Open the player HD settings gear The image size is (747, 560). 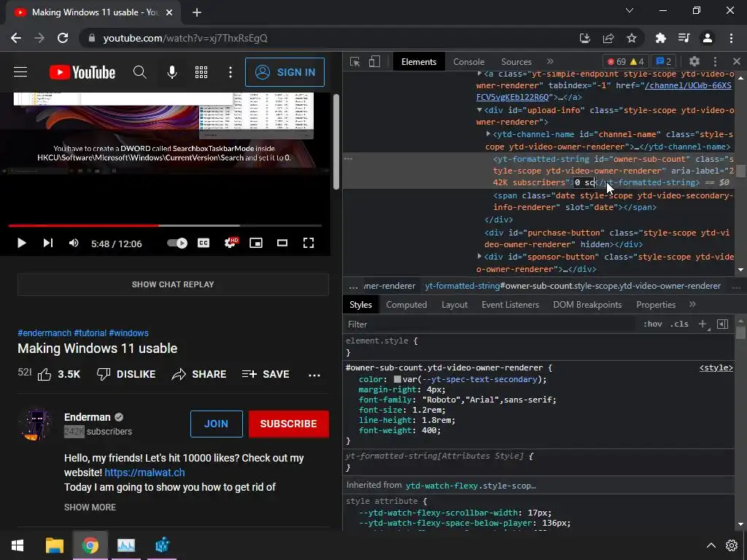tap(231, 244)
